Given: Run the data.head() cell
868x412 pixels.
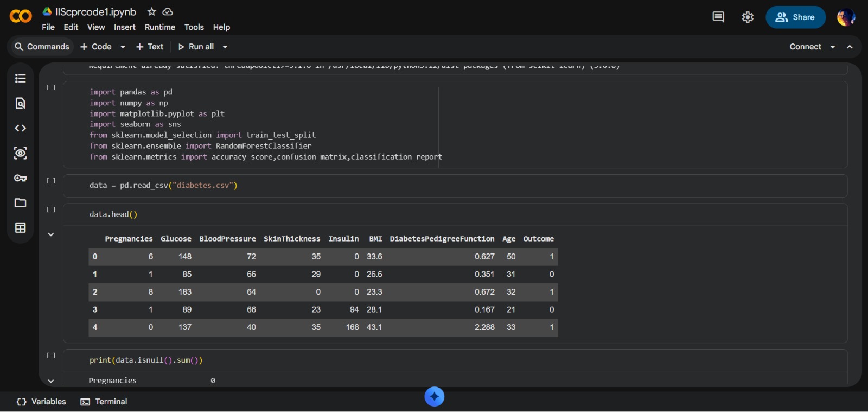Looking at the screenshot, I should click(x=51, y=210).
